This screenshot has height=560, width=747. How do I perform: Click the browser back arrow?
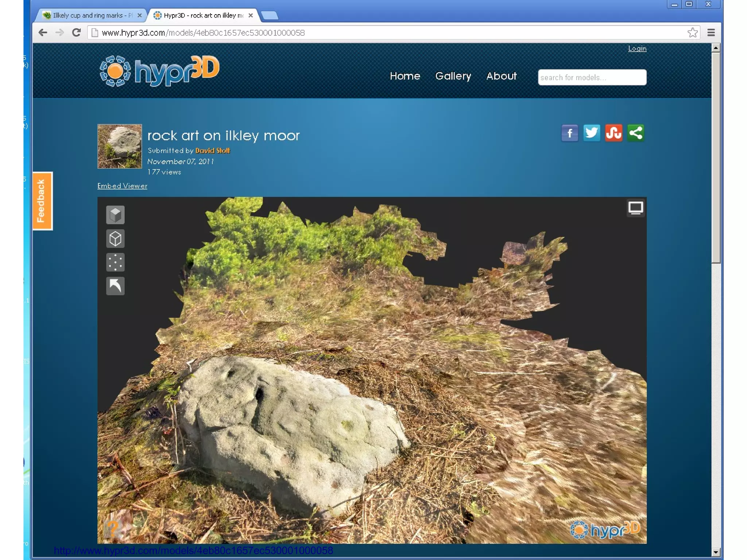tap(43, 33)
